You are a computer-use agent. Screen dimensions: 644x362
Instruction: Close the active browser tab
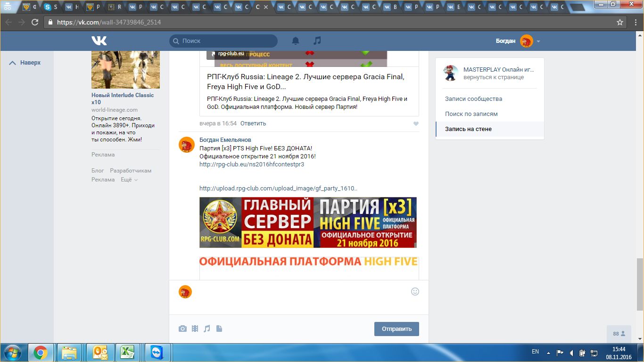(266, 7)
